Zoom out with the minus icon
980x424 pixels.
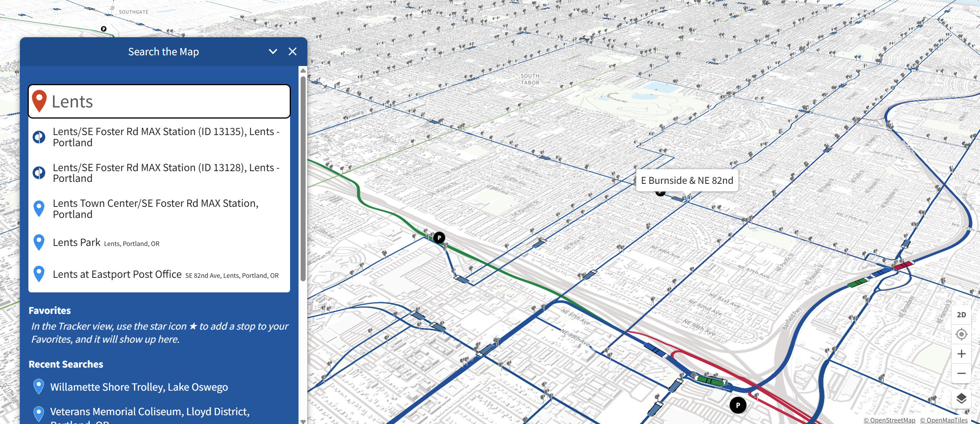[x=961, y=373]
